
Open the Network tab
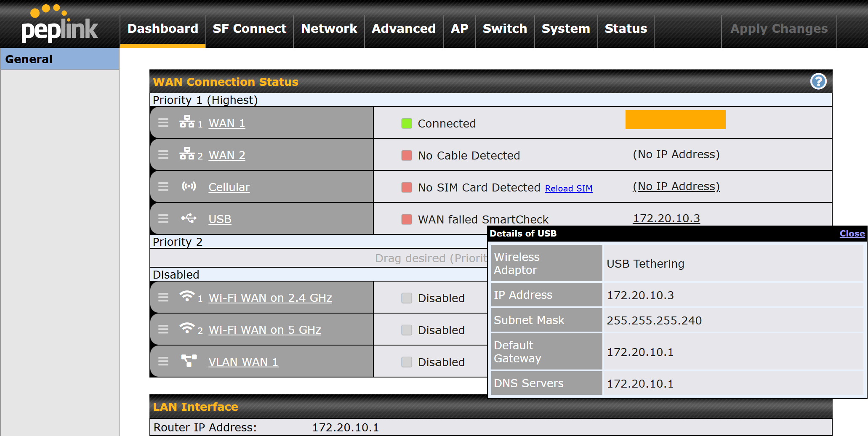pos(329,29)
